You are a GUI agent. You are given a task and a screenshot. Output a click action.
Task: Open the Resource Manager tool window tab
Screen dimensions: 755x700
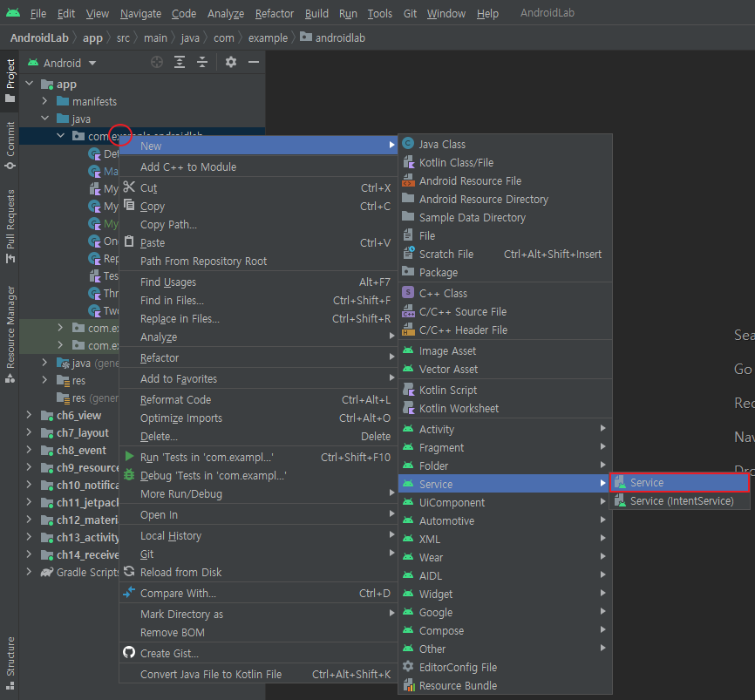pyautogui.click(x=10, y=334)
